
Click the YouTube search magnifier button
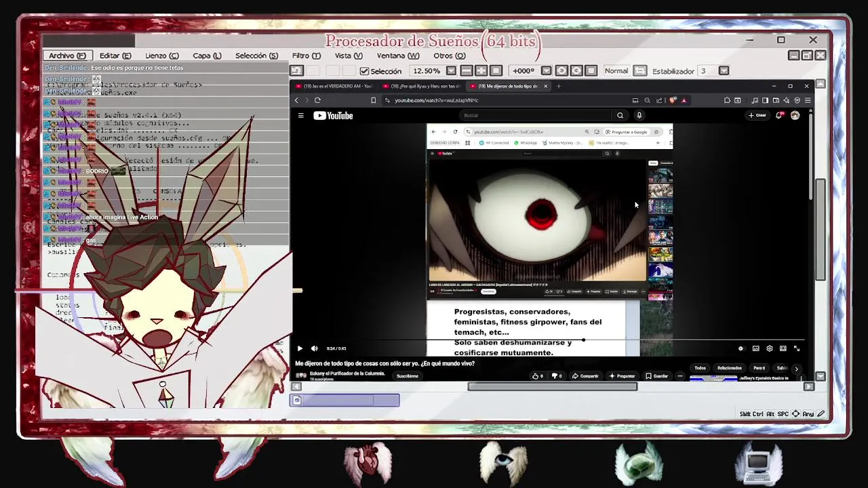[x=620, y=116]
